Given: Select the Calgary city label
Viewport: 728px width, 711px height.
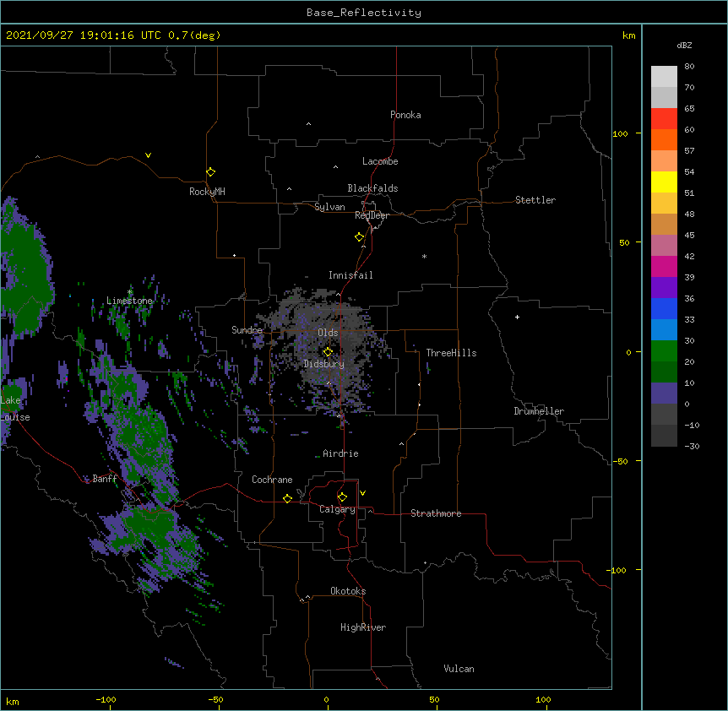Looking at the screenshot, I should coord(337,509).
